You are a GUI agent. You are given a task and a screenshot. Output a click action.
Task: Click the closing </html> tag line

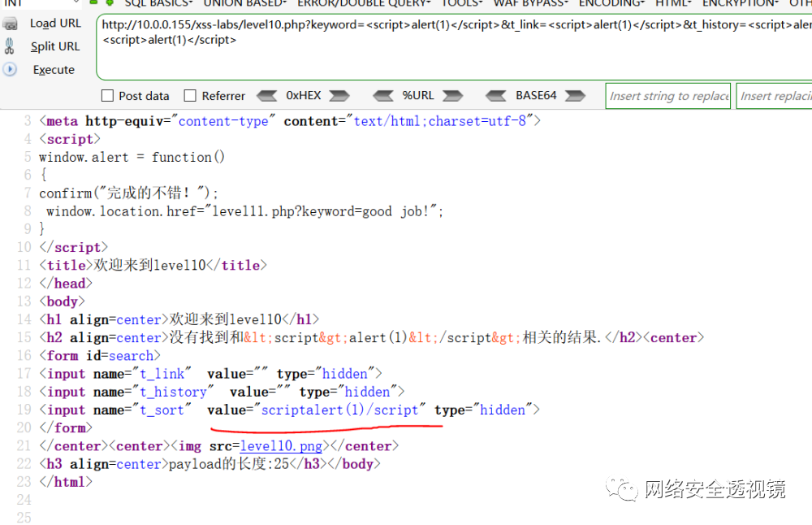[66, 483]
